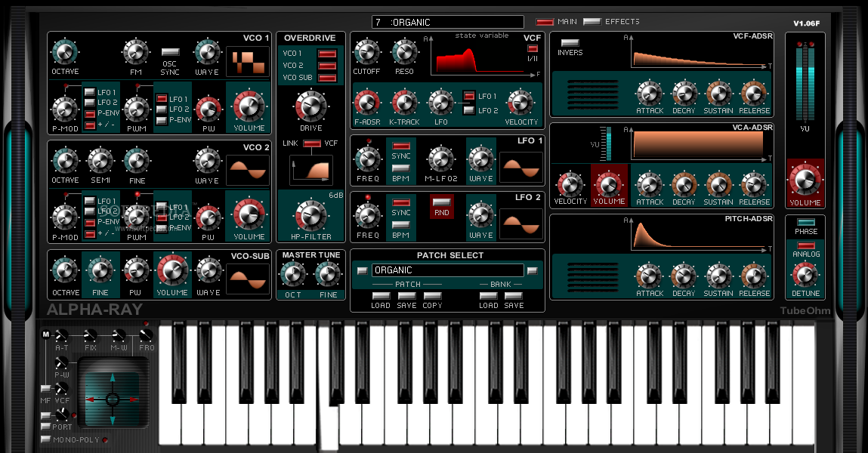Click the A-T knob
The height and width of the screenshot is (453, 868).
(61, 336)
